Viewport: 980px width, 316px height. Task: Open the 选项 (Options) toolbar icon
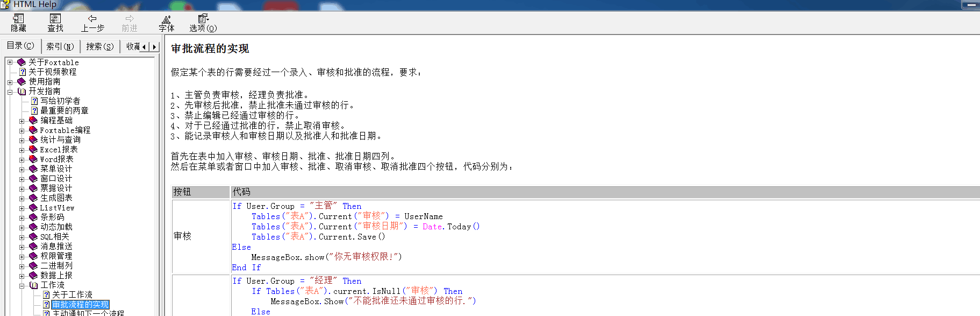[203, 23]
